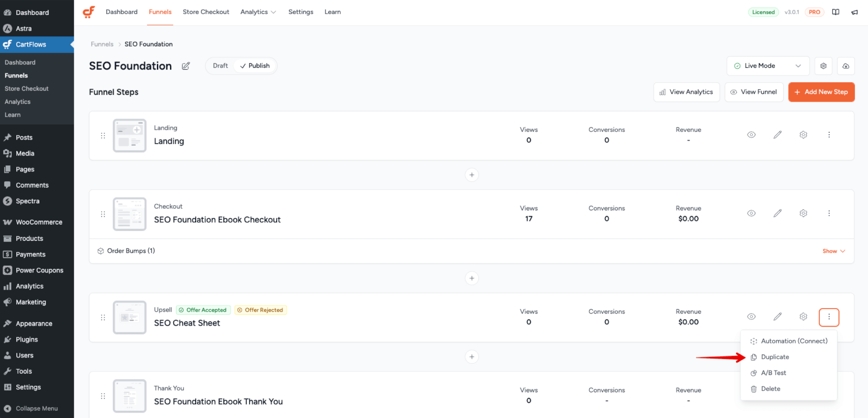Click the View Analytics button
The height and width of the screenshot is (418, 868).
[686, 92]
